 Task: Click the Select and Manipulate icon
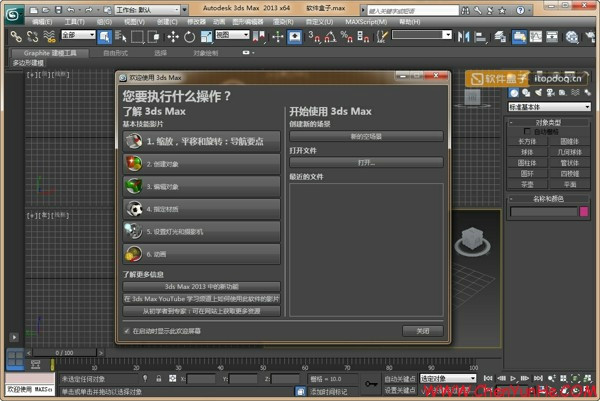click(278, 37)
